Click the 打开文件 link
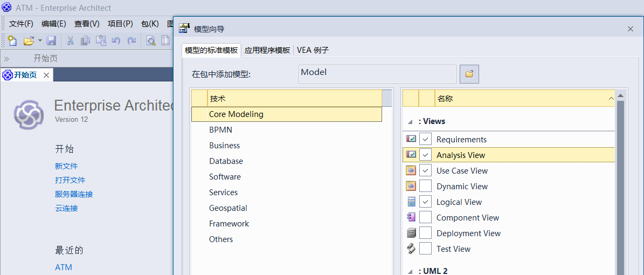This screenshot has height=275, width=644. (70, 180)
